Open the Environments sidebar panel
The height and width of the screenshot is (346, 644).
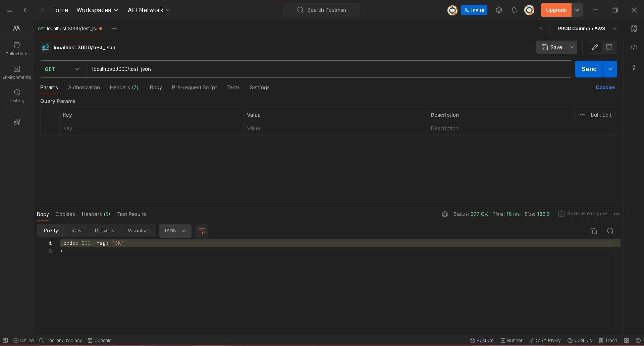click(x=16, y=72)
